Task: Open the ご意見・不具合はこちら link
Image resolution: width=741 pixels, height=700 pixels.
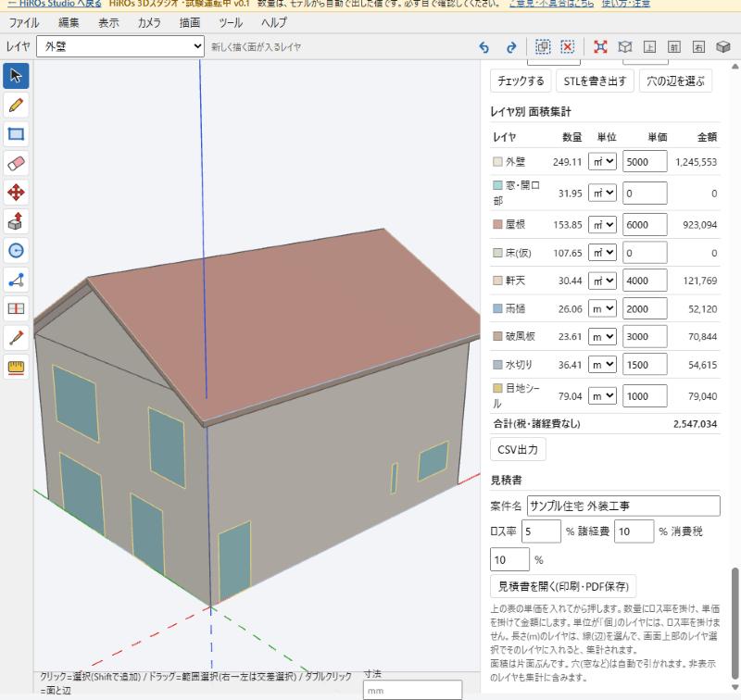Action: point(551,4)
